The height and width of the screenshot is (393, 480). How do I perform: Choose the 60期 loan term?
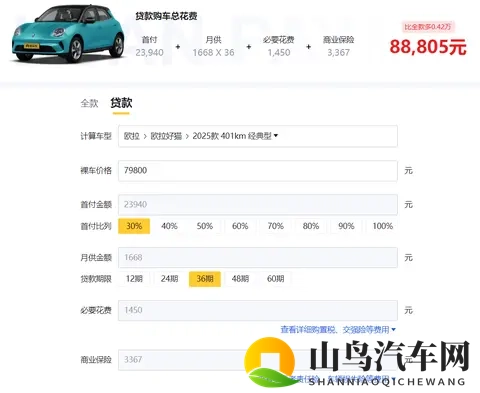pos(276,279)
